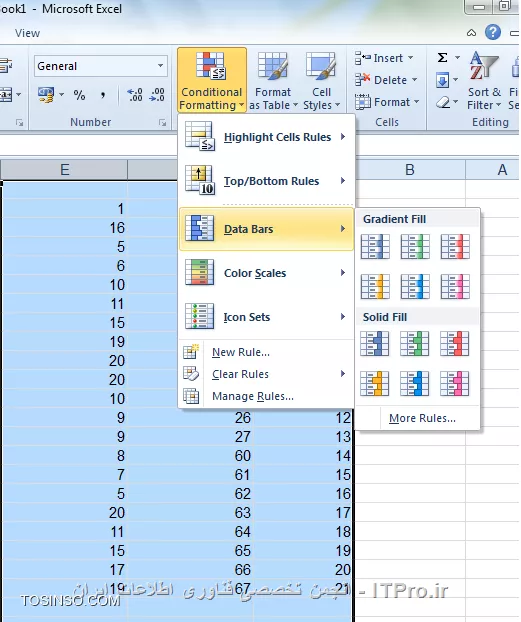Choose Blue Solid Fill data bar
521x622 pixels.
(375, 344)
